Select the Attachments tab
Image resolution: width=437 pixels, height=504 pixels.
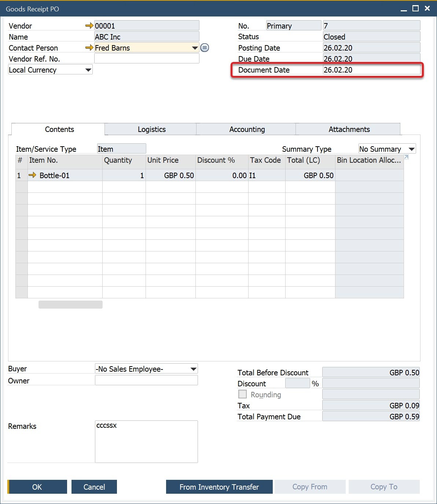coord(349,129)
